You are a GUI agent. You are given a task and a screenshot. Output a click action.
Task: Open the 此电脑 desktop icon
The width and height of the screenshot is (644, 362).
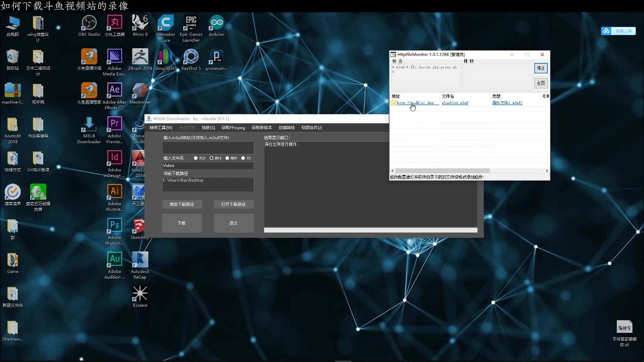[x=13, y=26]
